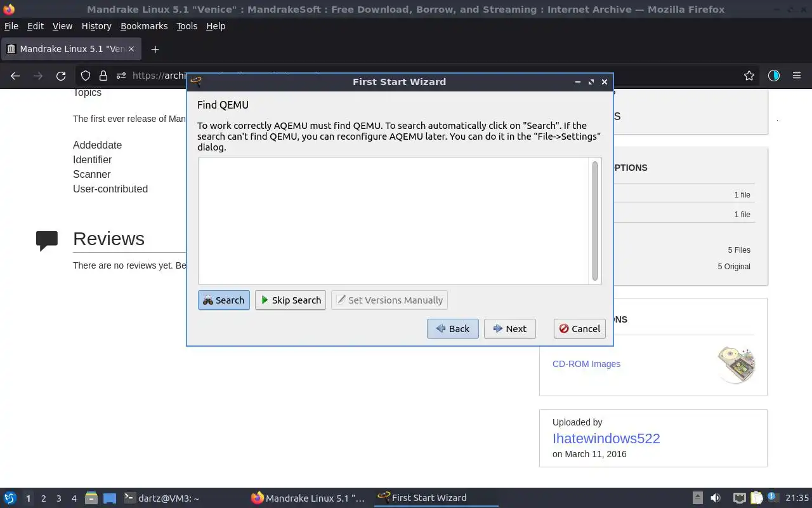This screenshot has width=812, height=508.
Task: Open the Firefox hamburger application menu
Action: click(797, 76)
